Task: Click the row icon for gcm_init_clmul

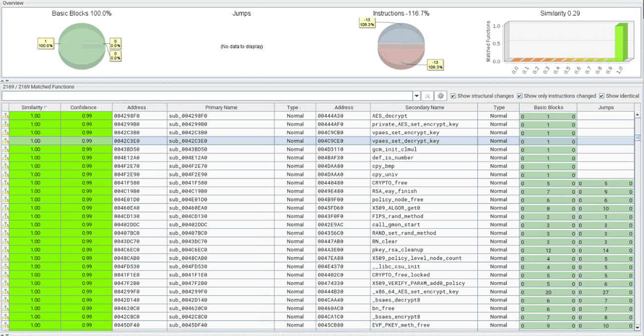Action: (x=5, y=149)
